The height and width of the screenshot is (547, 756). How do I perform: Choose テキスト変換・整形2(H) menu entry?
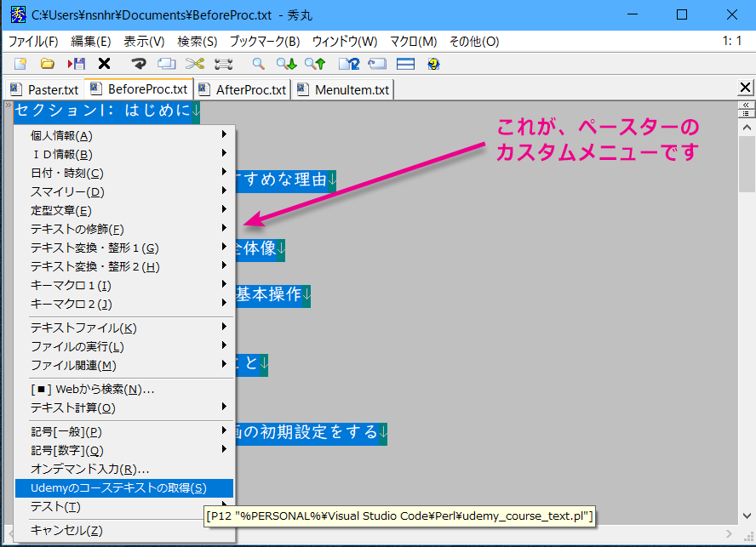pyautogui.click(x=124, y=266)
